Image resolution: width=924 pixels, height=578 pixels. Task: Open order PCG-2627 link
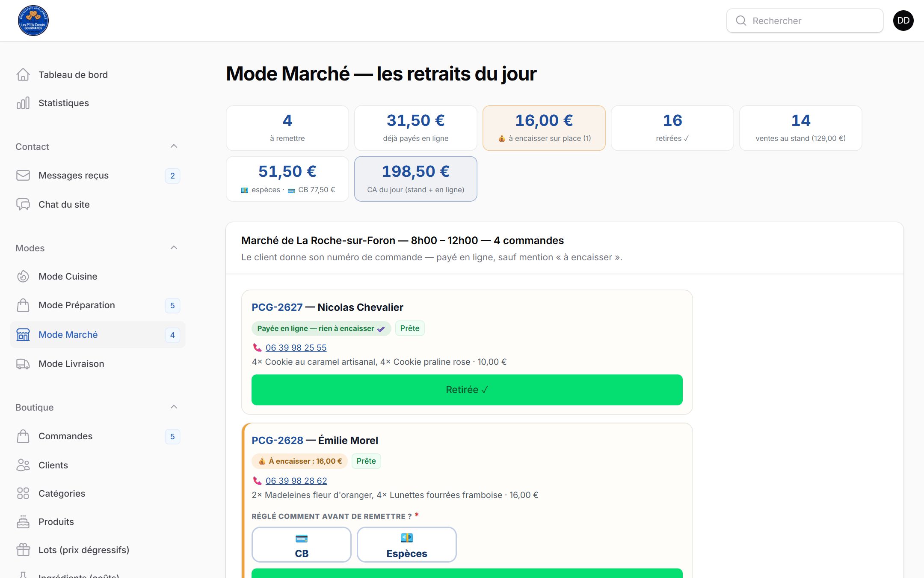[x=277, y=307]
